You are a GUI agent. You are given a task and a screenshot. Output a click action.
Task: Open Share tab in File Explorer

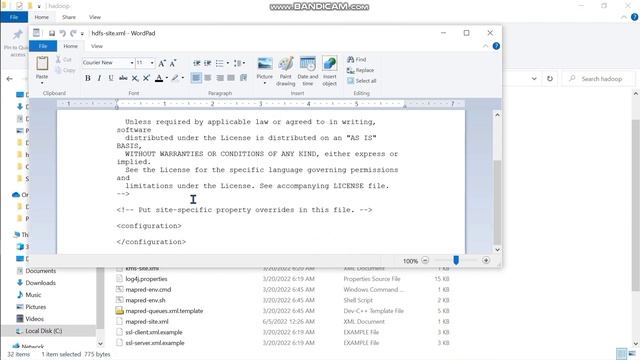(x=69, y=17)
